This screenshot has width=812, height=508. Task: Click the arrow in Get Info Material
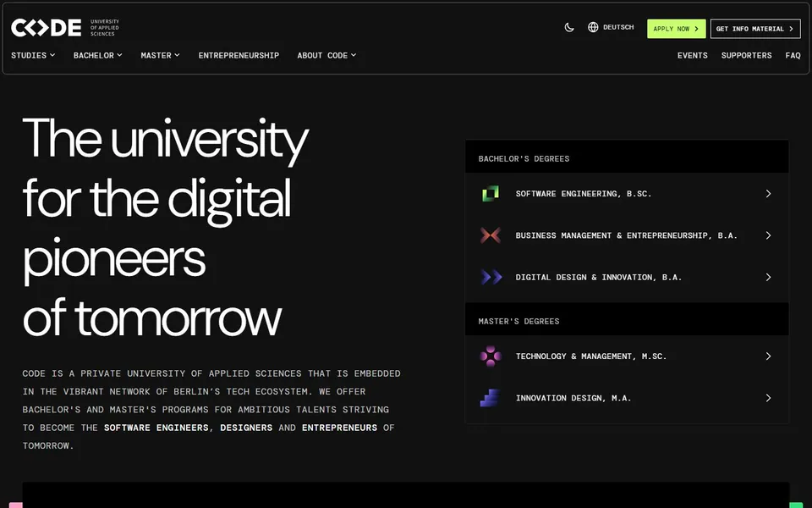click(x=792, y=29)
